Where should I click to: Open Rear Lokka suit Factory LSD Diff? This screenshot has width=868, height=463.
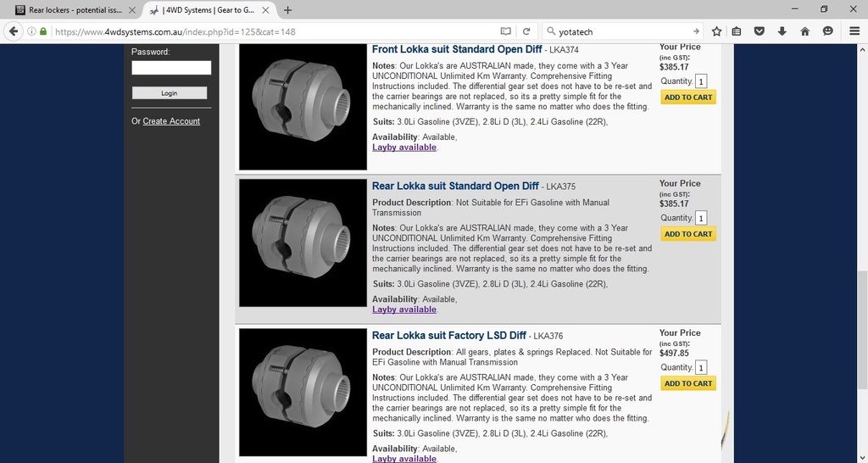coord(449,335)
